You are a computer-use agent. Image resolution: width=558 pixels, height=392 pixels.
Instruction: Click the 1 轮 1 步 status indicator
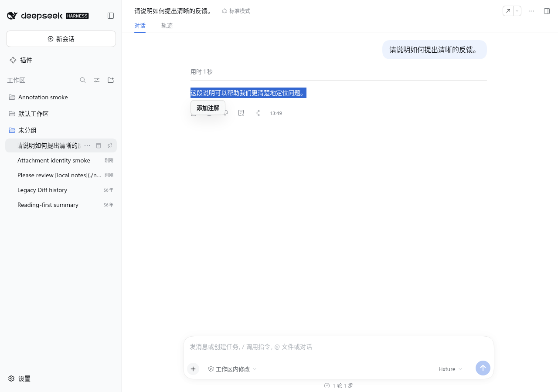[339, 385]
